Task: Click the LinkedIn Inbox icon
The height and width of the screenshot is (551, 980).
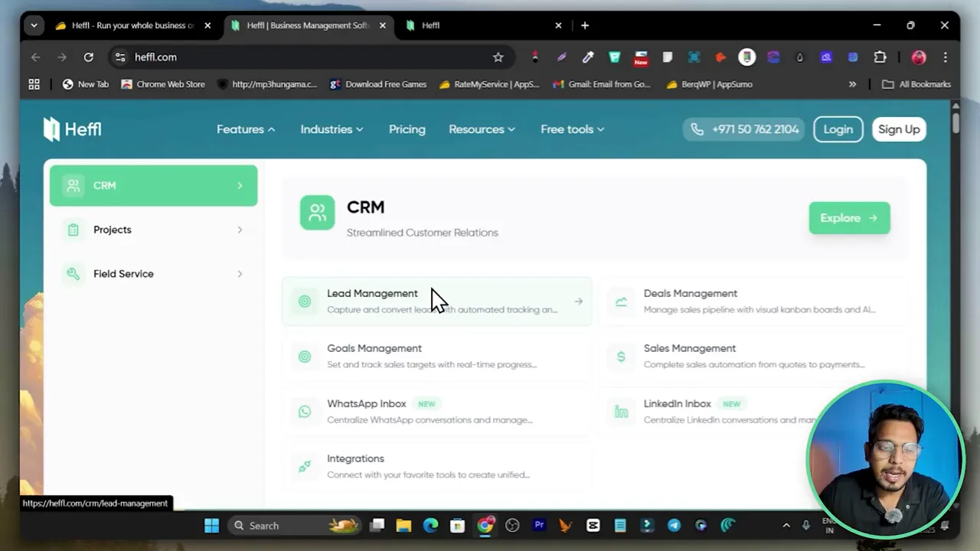Action: tap(621, 411)
